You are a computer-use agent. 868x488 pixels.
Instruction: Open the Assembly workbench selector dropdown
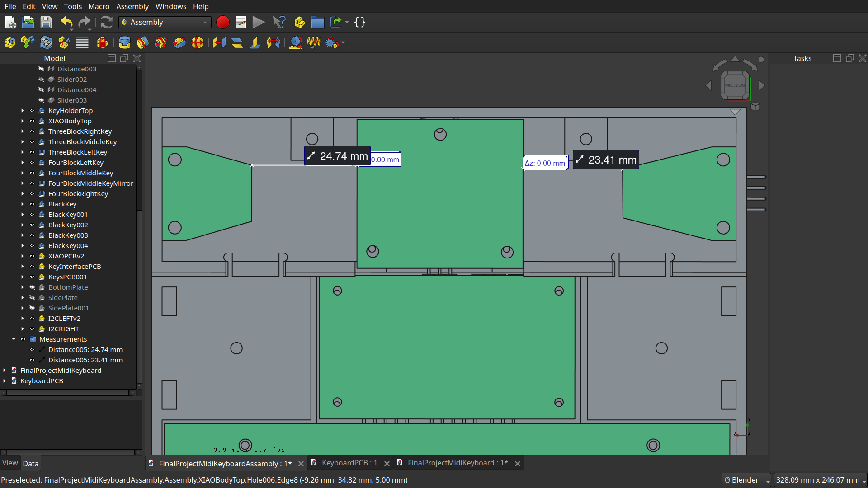click(x=165, y=22)
